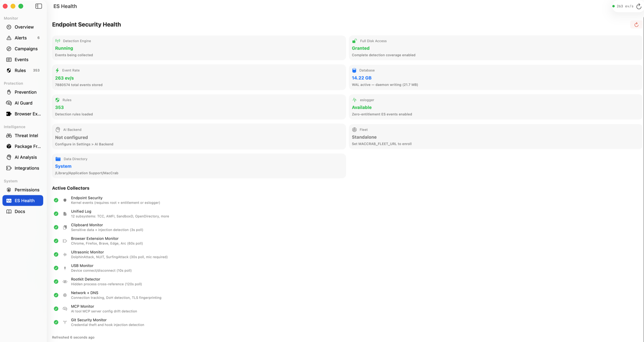The image size is (644, 342).
Task: Click the Full Disk Access padlock icon
Action: pyautogui.click(x=355, y=41)
